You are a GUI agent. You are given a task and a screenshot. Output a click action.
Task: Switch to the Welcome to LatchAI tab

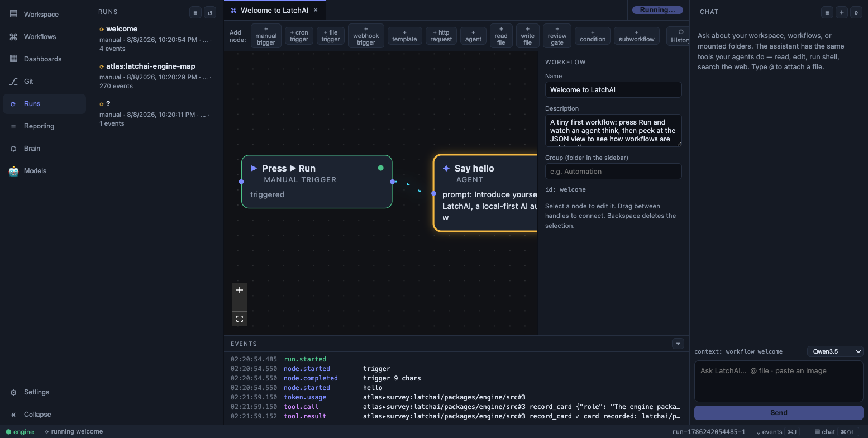pos(274,10)
